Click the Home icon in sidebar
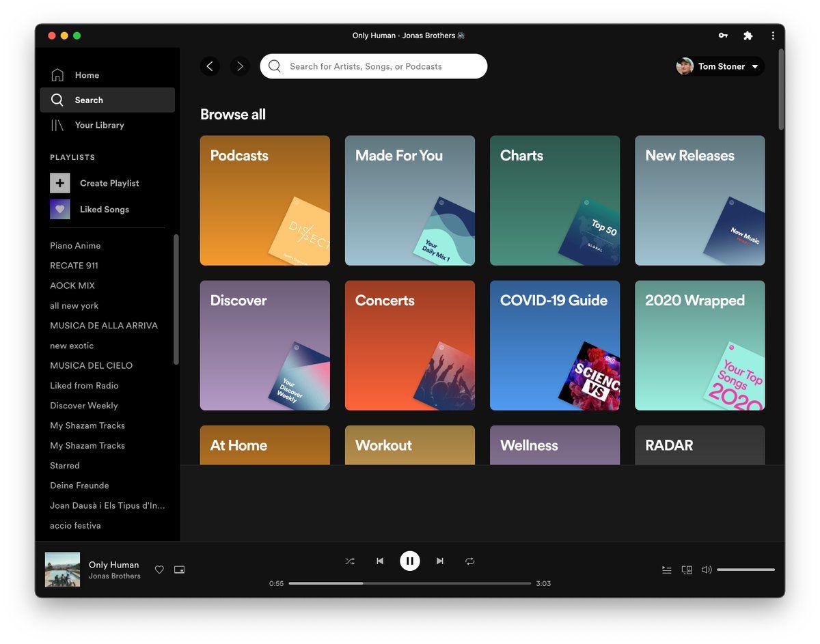This screenshot has width=820, height=644. (58, 75)
